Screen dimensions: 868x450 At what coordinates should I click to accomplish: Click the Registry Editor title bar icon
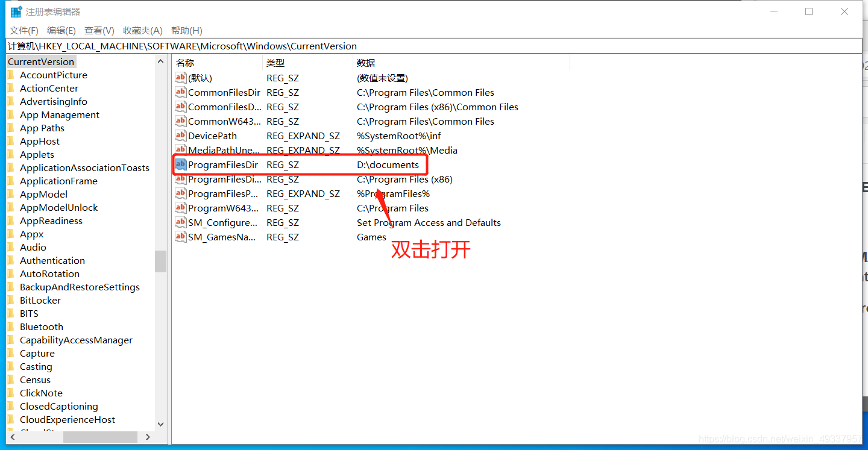point(16,11)
